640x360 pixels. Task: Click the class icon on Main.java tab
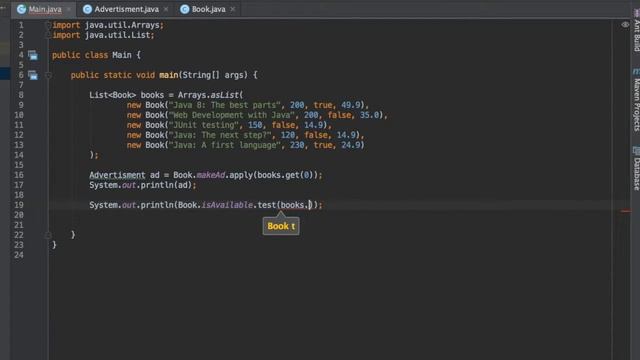point(21,9)
